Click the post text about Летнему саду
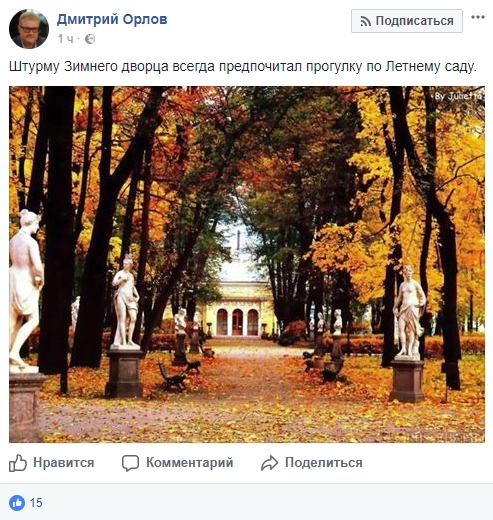 pyautogui.click(x=243, y=66)
